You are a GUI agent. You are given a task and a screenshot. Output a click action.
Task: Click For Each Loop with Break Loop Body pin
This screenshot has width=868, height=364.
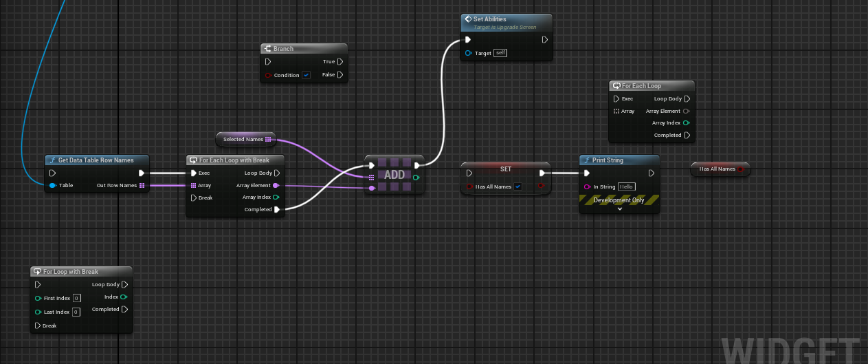coord(276,173)
